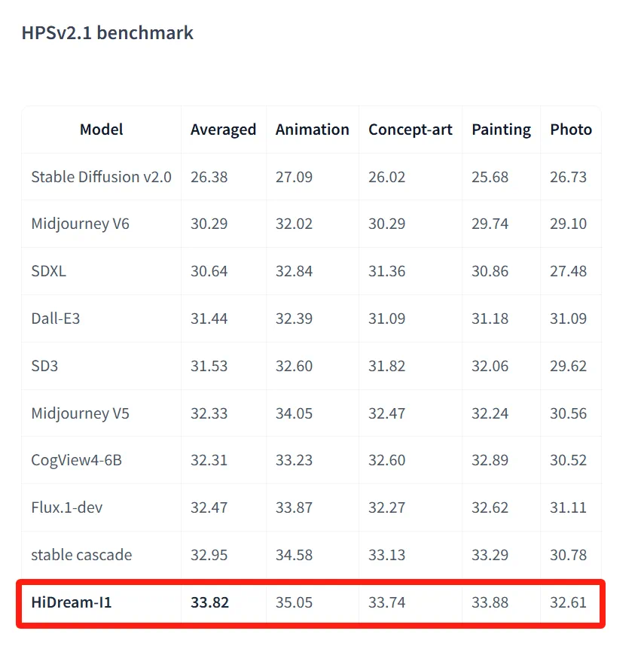Click the Midjourney V6 model cell
This screenshot has width=644, height=646.
pos(80,224)
